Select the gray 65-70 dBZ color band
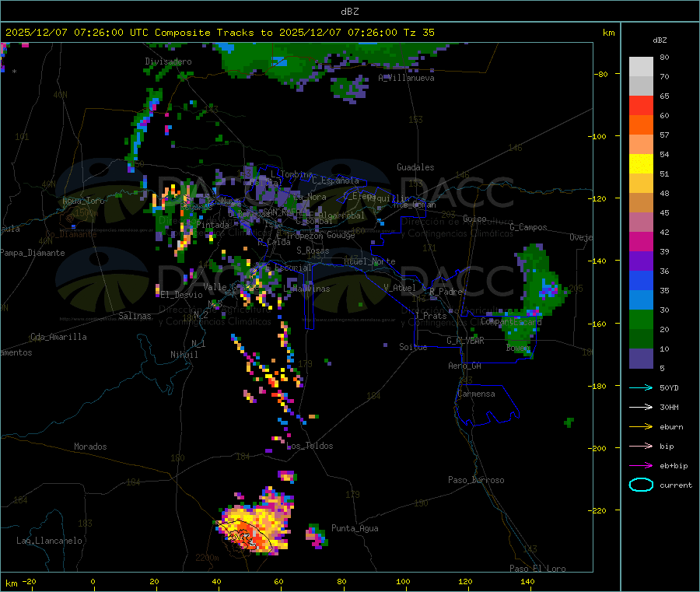 point(641,86)
